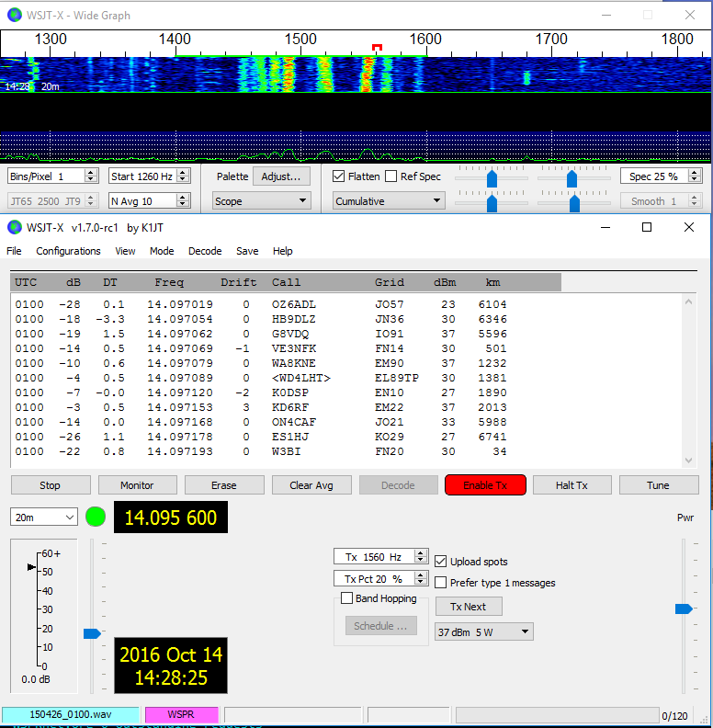Viewport: 713px width, 728px height.
Task: Click the Tune button
Action: (x=659, y=485)
